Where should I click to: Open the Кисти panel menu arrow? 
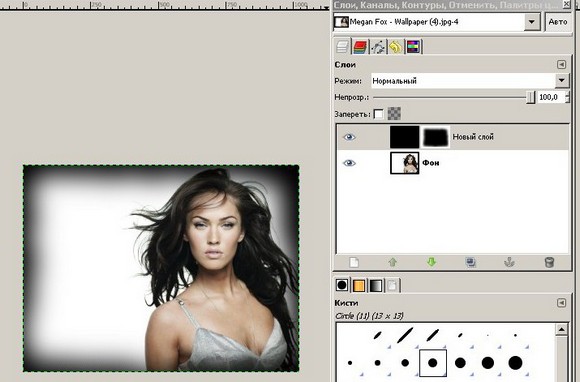pos(561,303)
